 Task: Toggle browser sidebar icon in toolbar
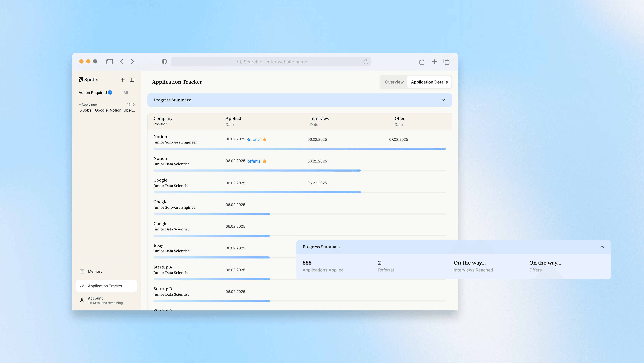pos(109,62)
